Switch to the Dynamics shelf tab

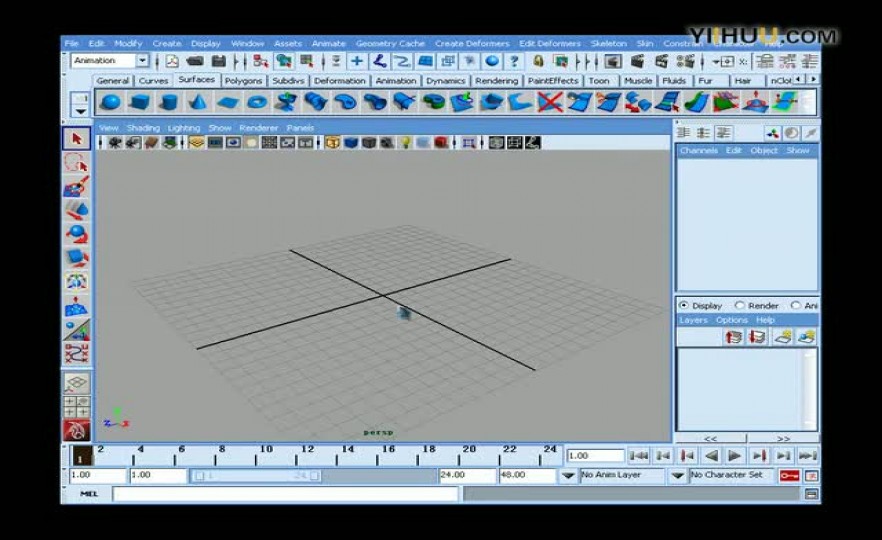pyautogui.click(x=445, y=81)
